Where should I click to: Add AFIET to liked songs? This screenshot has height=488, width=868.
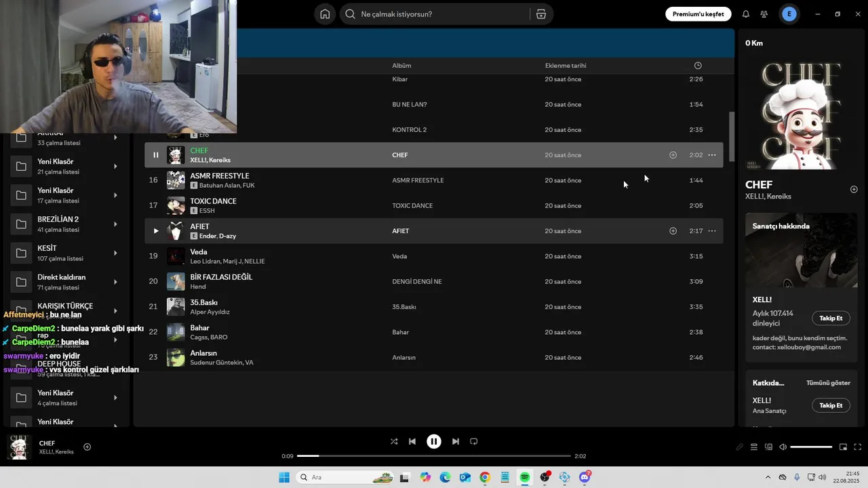(673, 231)
